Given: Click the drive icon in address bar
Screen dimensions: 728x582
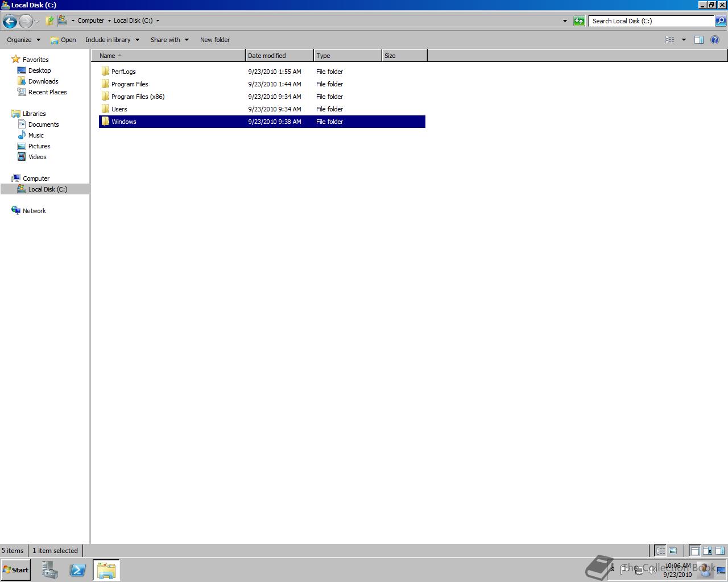Looking at the screenshot, I should 63,20.
